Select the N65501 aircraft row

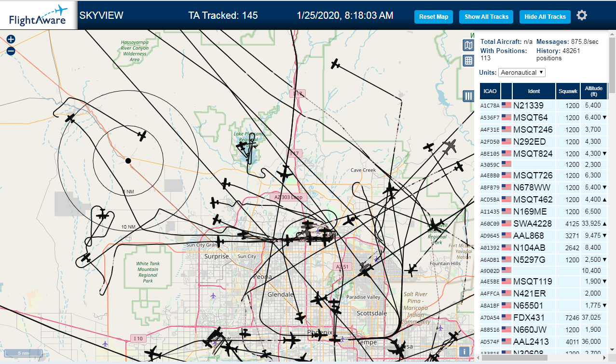544,305
